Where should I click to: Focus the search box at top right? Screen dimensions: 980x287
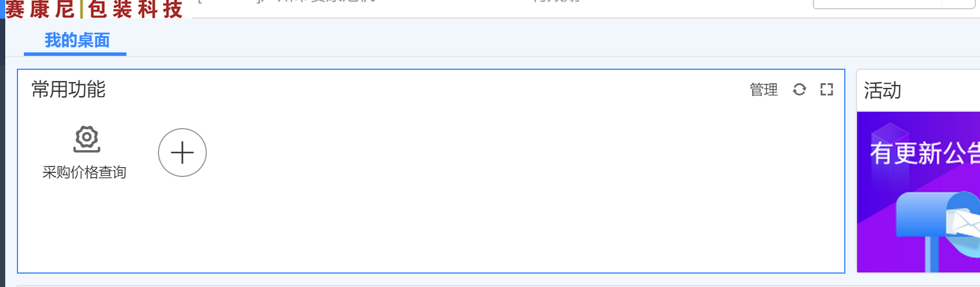(x=877, y=3)
